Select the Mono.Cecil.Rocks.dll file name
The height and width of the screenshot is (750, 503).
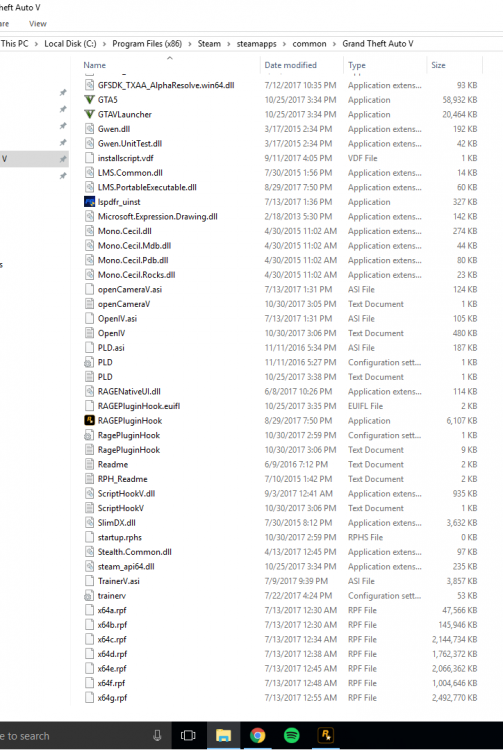tap(137, 275)
